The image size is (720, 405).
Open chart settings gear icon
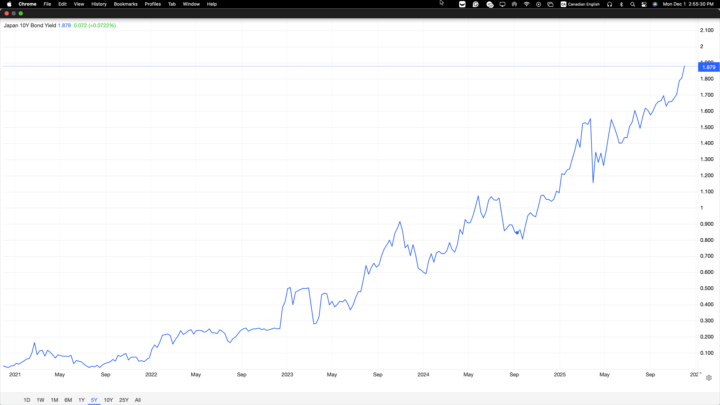[709, 378]
